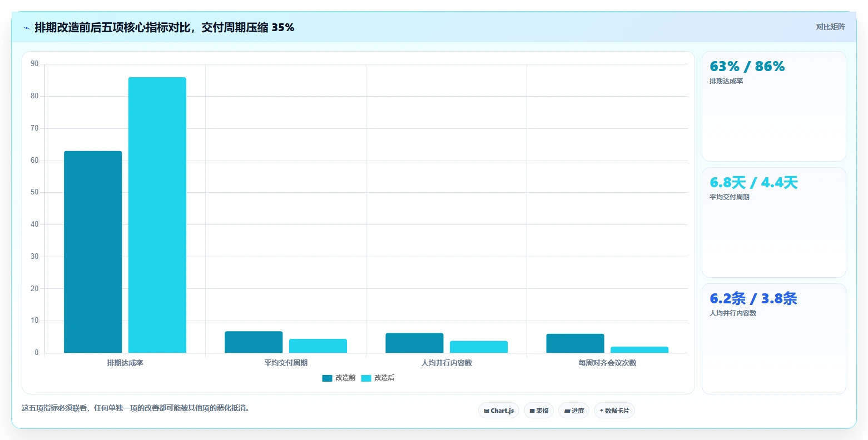Viewport: 868px width, 440px height.
Task: Select the Chart.js chip
Action: coord(499,411)
